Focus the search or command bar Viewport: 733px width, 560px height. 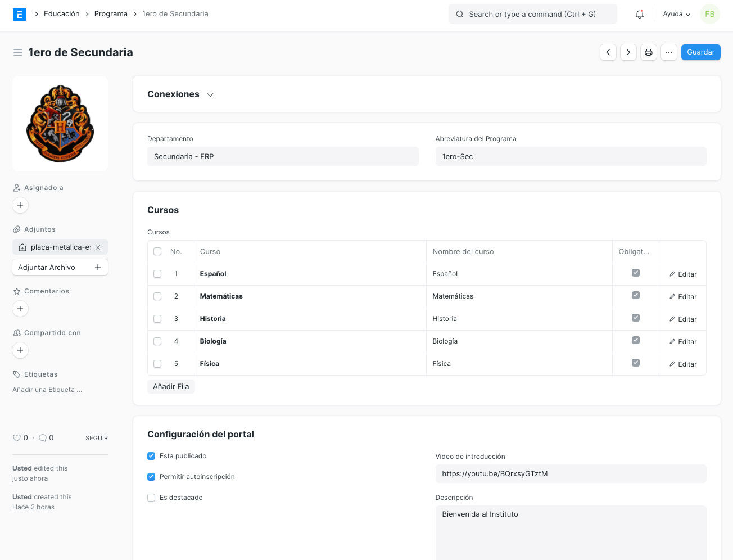click(533, 14)
